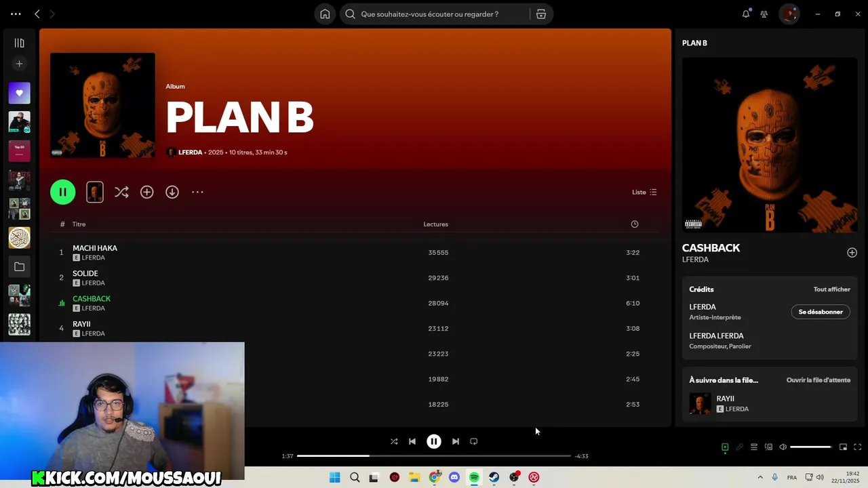Image resolution: width=868 pixels, height=488 pixels.
Task: Enter full screen mode
Action: (x=857, y=447)
